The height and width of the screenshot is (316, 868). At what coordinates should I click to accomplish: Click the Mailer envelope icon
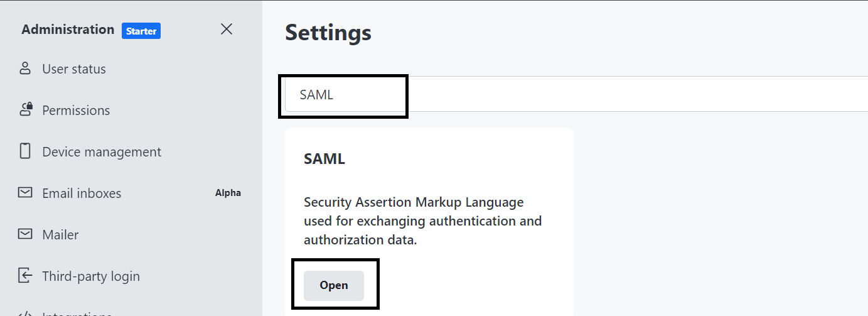click(25, 234)
